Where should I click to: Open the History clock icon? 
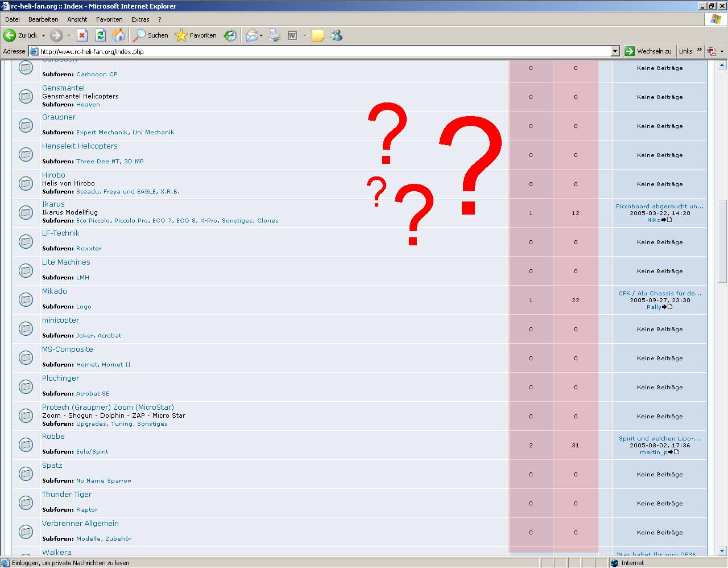[x=230, y=35]
